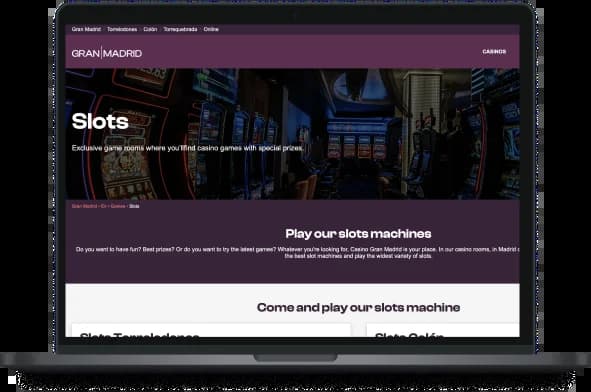Screen dimensions: 591x392
Task: Click the 'Do you want to have fun?' paragraph
Action: click(x=297, y=253)
